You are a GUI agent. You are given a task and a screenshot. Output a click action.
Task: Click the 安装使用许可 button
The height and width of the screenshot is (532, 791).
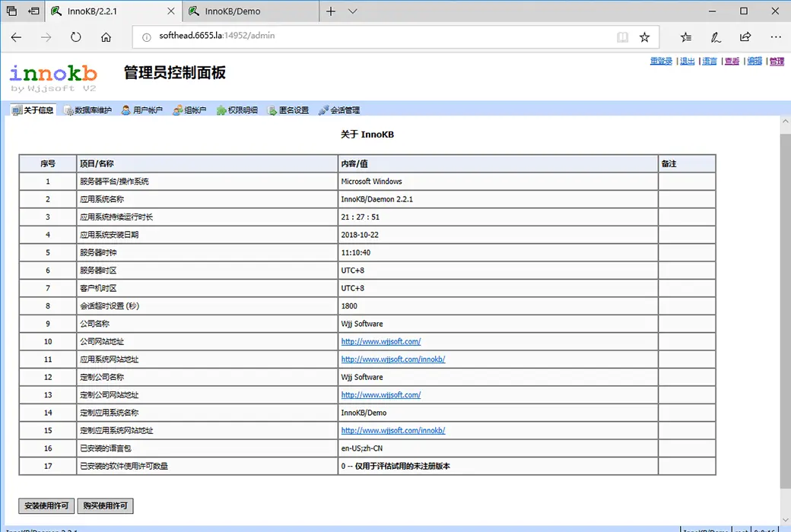pos(46,505)
